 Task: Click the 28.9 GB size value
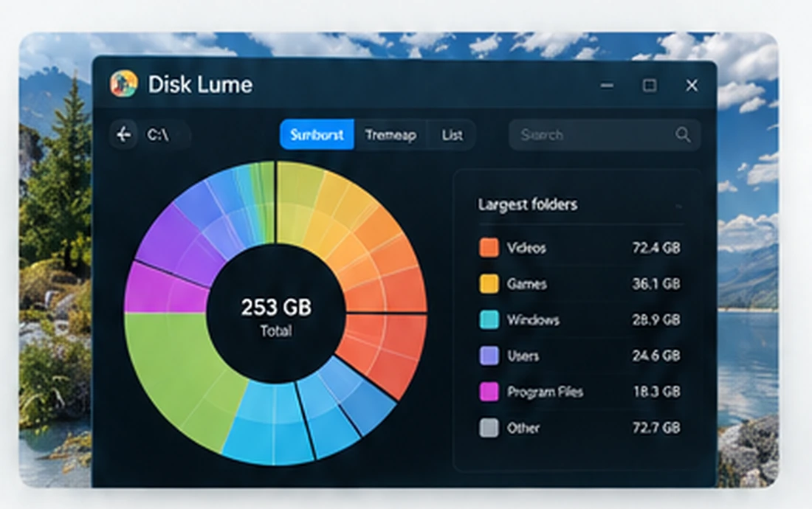pos(656,319)
